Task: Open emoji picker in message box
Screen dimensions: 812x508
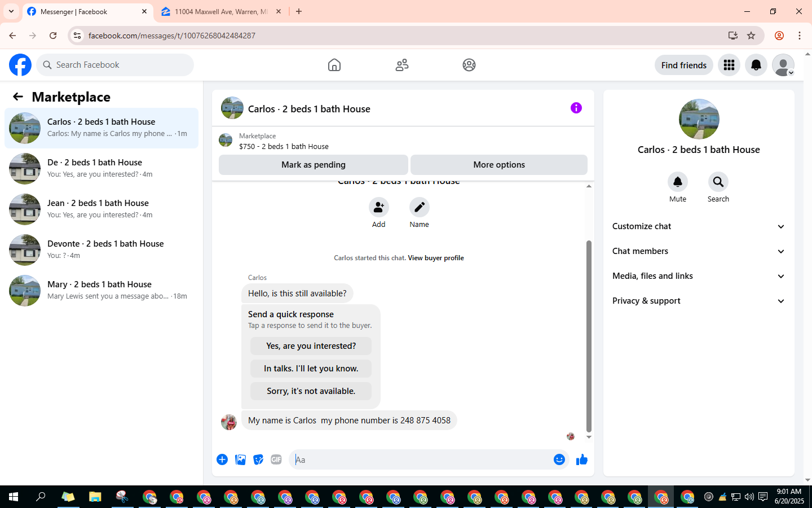Action: point(559,459)
